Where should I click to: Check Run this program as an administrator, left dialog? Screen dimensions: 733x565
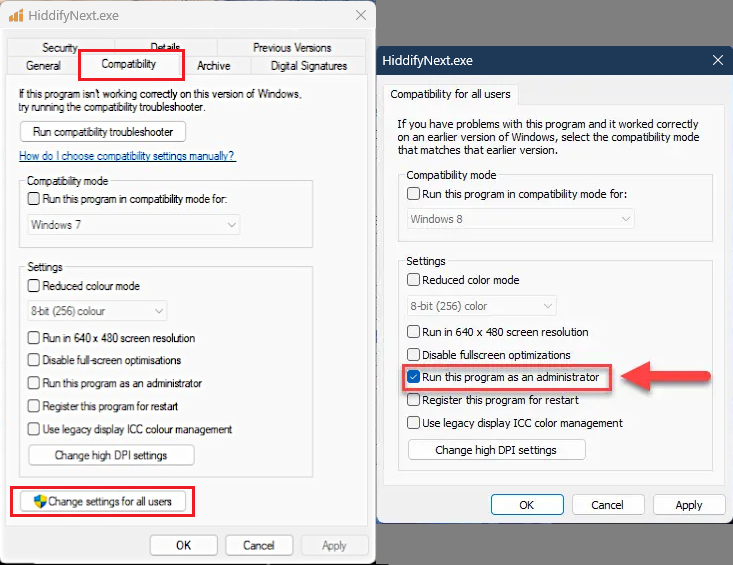(x=35, y=383)
